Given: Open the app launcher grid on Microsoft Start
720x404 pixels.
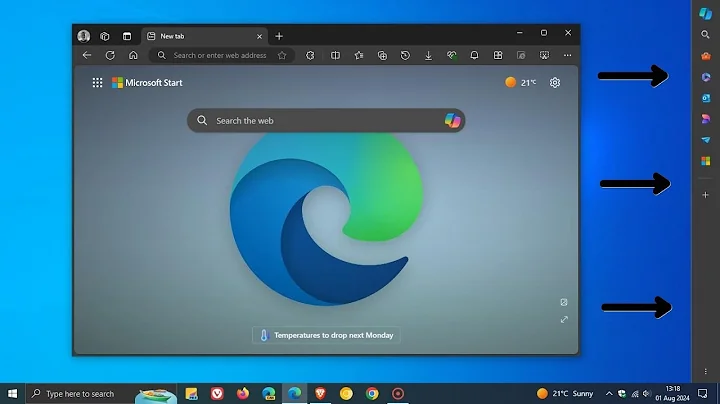Looking at the screenshot, I should 97,83.
